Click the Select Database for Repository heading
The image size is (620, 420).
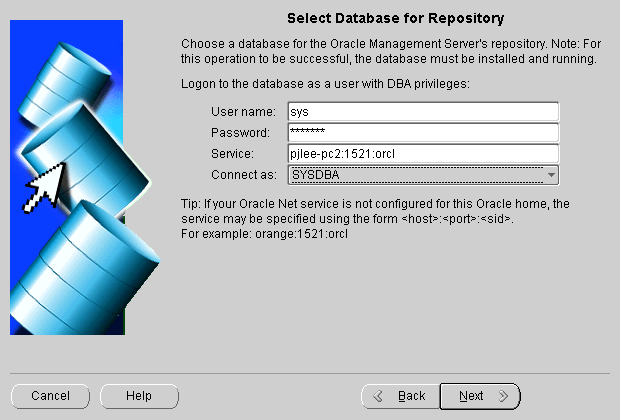396,19
